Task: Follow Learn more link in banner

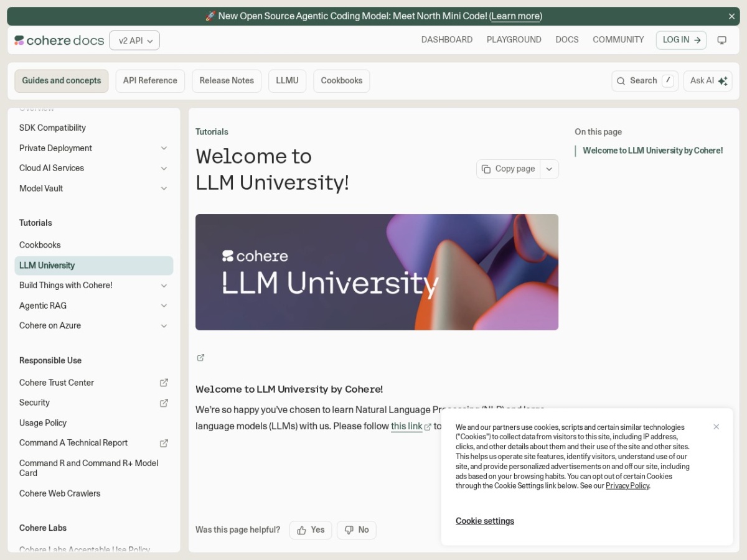Action: 515,16
